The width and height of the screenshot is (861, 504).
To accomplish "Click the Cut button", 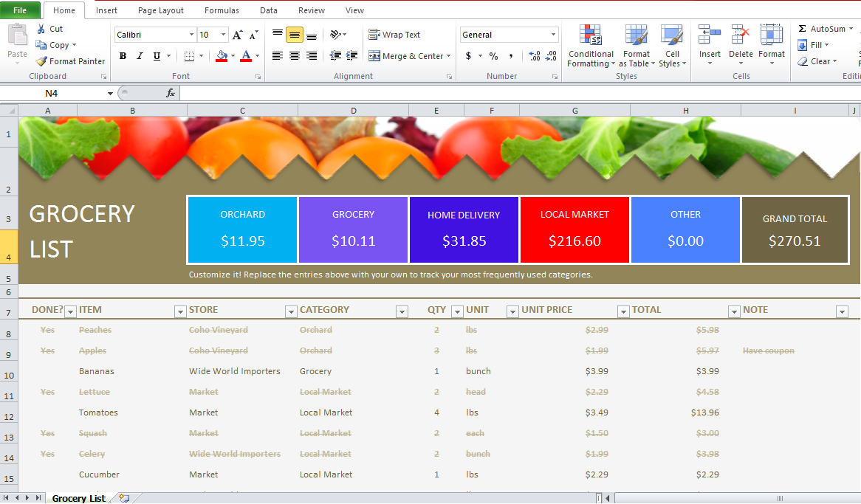I will pos(50,29).
